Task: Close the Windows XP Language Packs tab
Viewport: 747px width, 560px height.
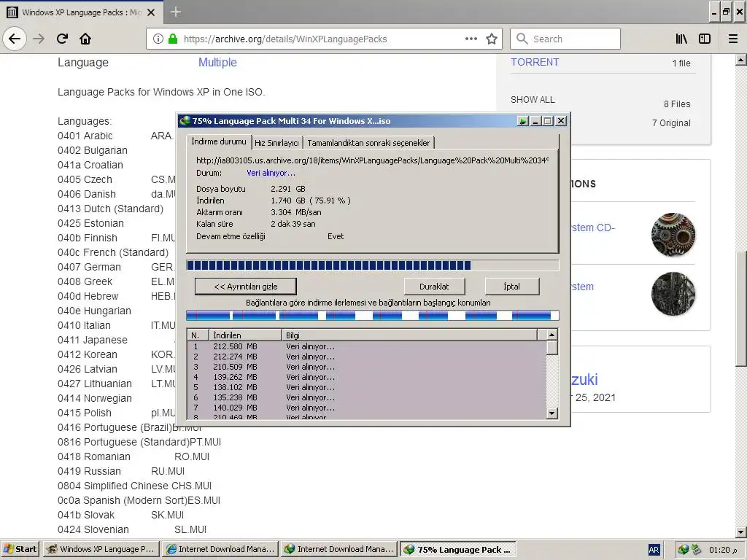Action: pyautogui.click(x=151, y=12)
